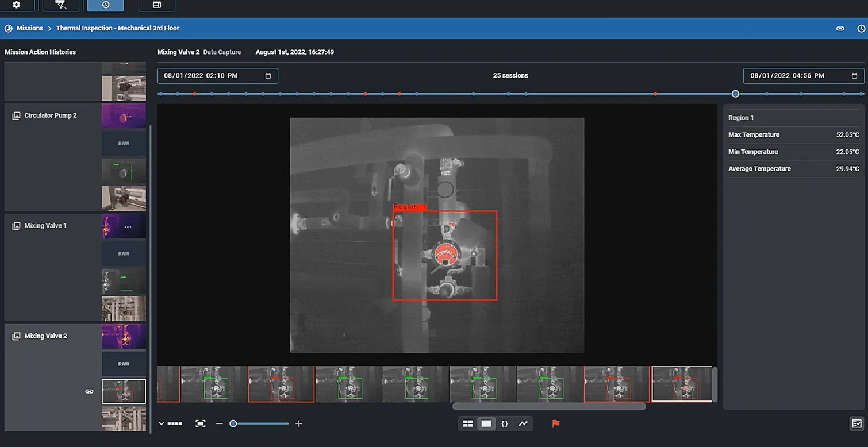Click the zoom slider handle
Image resolution: width=868 pixels, height=447 pixels.
click(233, 424)
